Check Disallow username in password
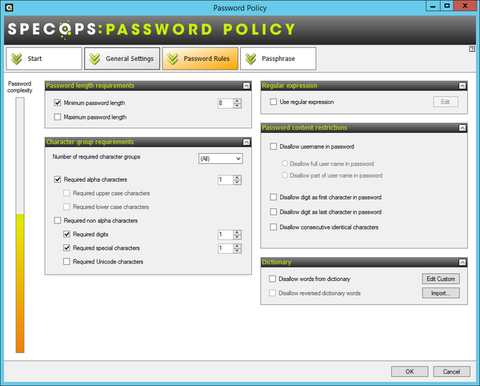 273,146
